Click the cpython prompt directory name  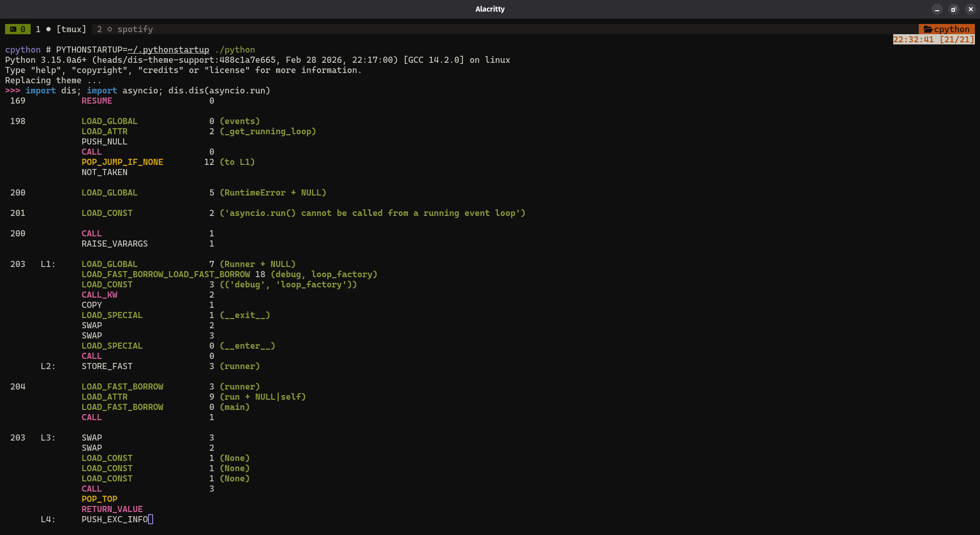[x=23, y=50]
